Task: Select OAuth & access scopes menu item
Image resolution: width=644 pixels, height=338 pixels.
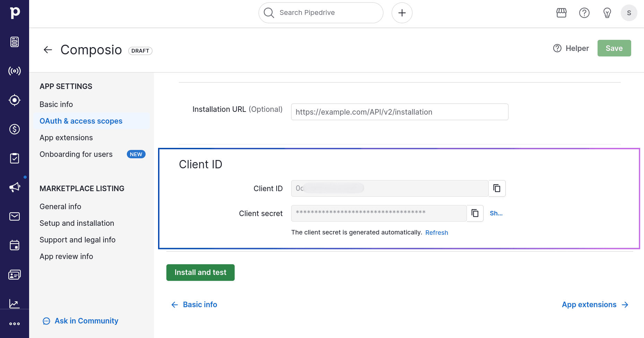Action: click(x=92, y=121)
